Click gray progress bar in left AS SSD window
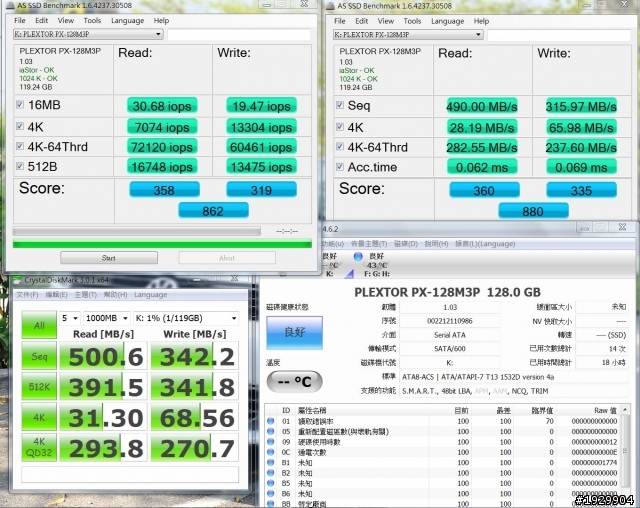640x508 pixels. (x=137, y=231)
